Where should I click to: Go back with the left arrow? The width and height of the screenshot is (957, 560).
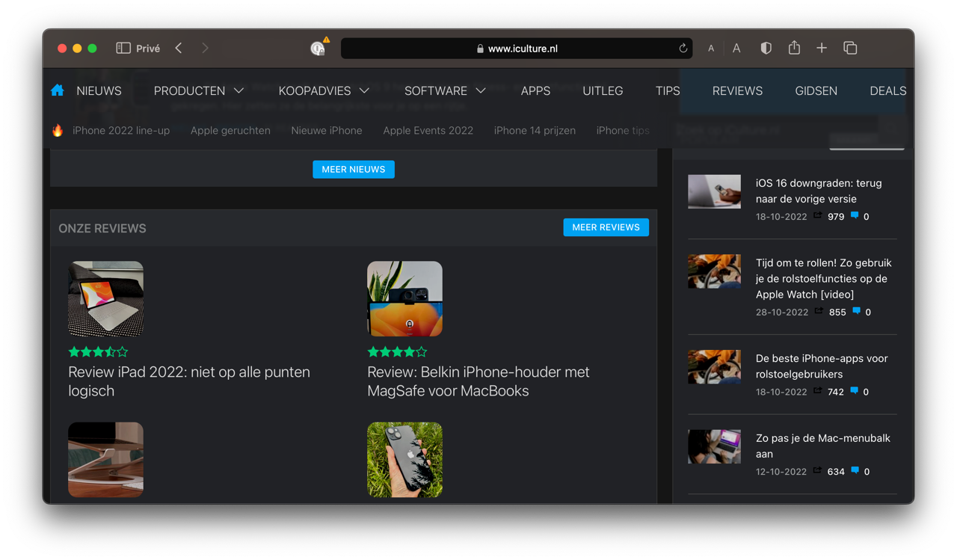tap(179, 48)
